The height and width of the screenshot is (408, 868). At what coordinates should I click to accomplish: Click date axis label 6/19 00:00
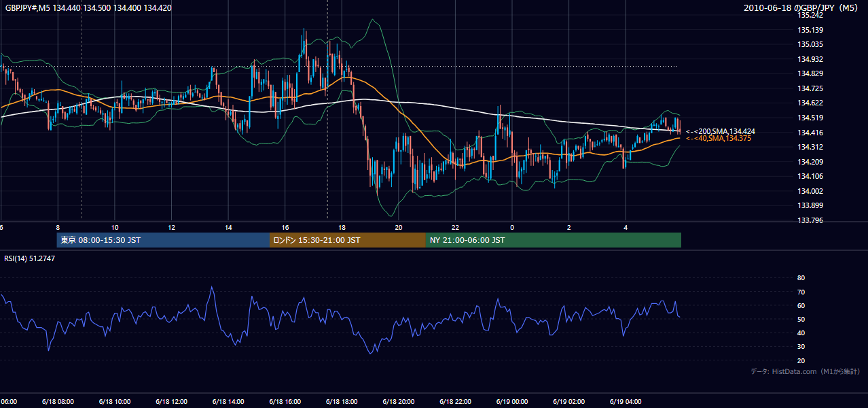[511, 401]
